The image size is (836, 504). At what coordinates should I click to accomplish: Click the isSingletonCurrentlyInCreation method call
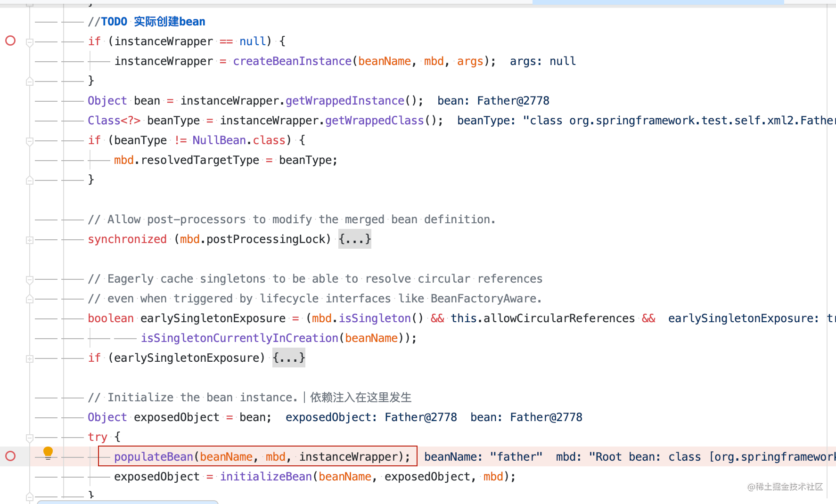coord(239,338)
